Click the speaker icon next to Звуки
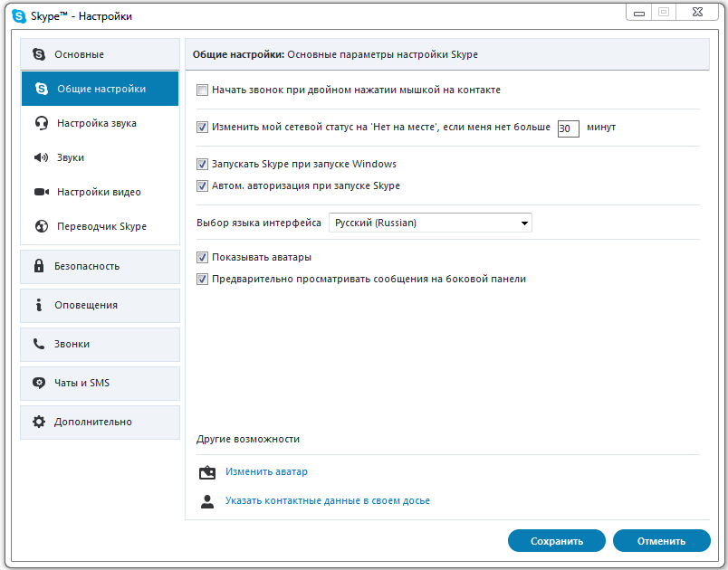The height and width of the screenshot is (570, 728). tap(41, 157)
